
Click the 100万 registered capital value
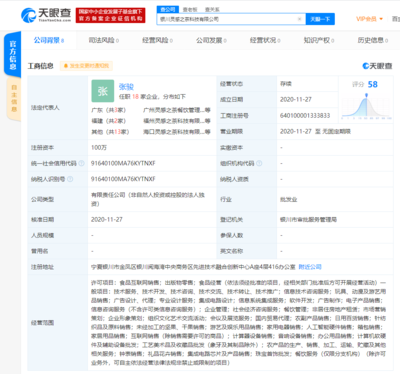(99, 147)
